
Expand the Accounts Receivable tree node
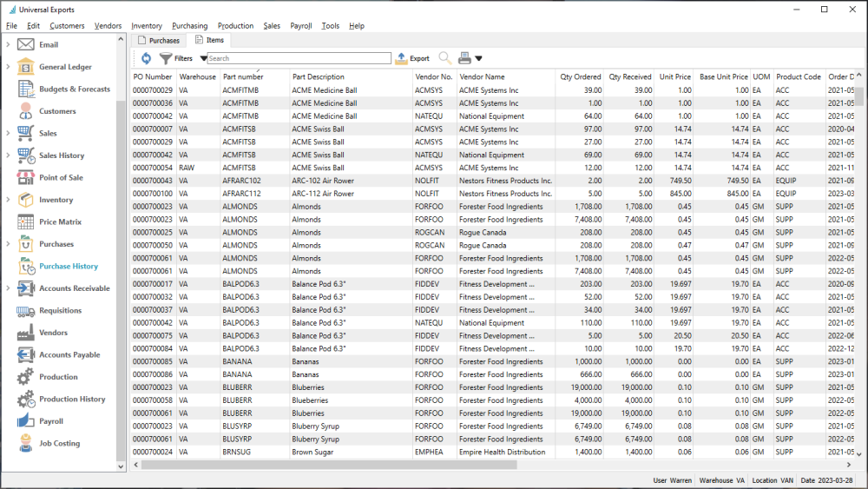pos(8,288)
